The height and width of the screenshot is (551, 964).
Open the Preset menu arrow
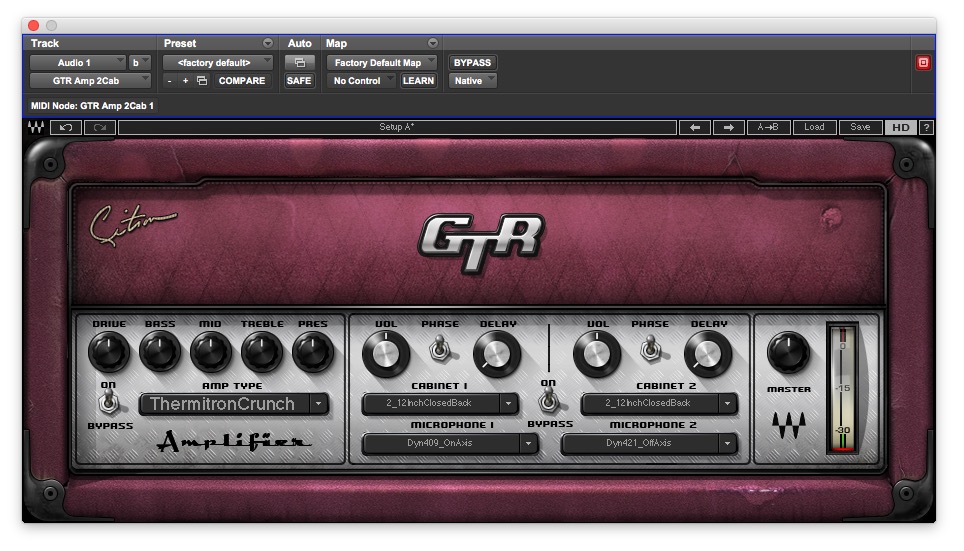(267, 43)
